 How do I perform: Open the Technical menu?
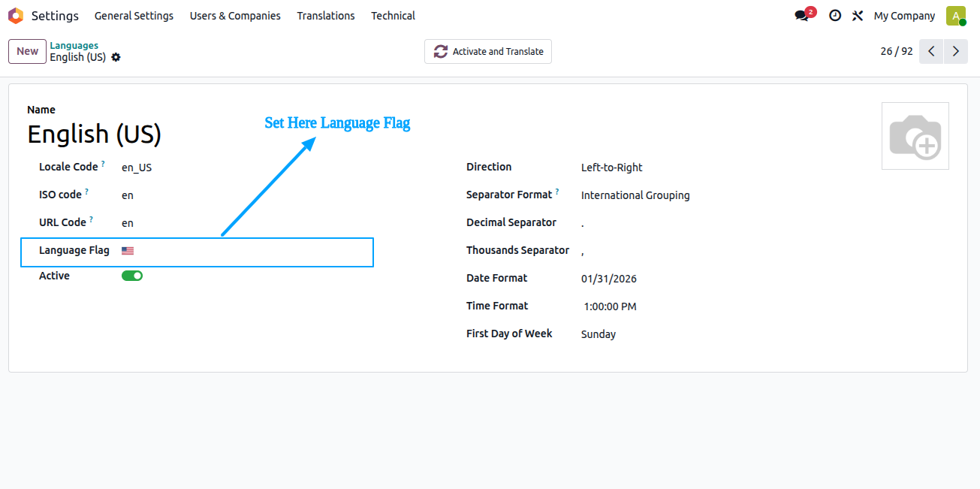tap(393, 16)
